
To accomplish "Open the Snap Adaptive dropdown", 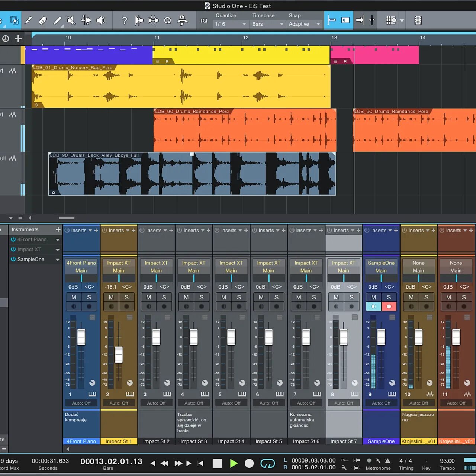I will pyautogui.click(x=305, y=24).
